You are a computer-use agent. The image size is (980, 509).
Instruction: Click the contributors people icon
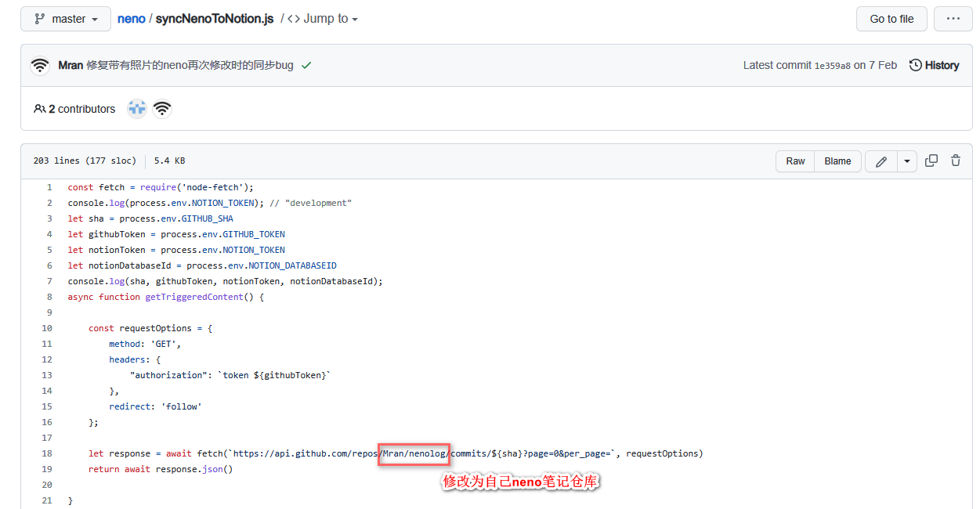[39, 109]
